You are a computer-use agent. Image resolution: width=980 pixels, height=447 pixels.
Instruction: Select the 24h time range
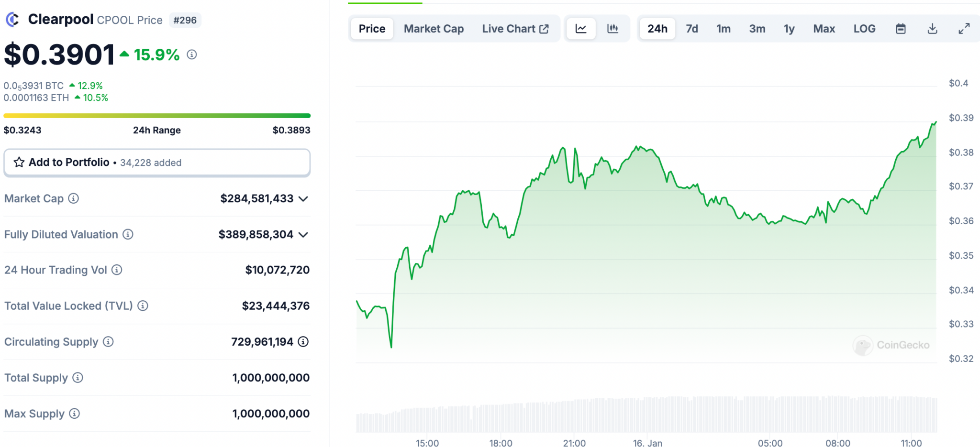[x=657, y=29]
